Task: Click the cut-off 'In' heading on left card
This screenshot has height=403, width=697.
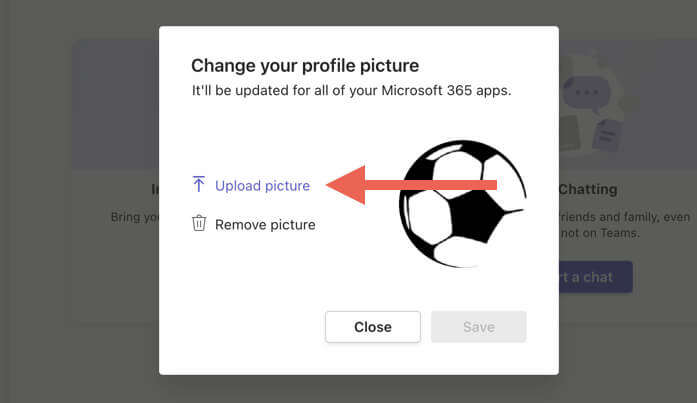Action: 150,189
